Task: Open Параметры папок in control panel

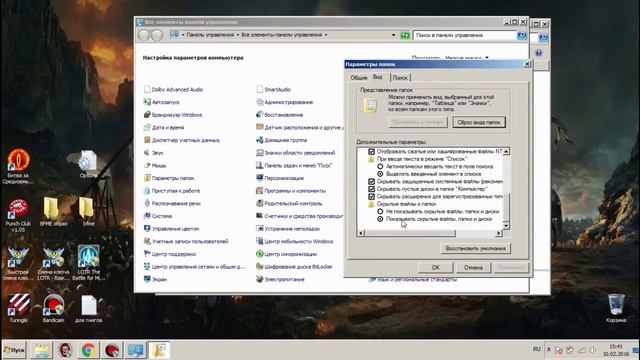Action: click(x=169, y=178)
